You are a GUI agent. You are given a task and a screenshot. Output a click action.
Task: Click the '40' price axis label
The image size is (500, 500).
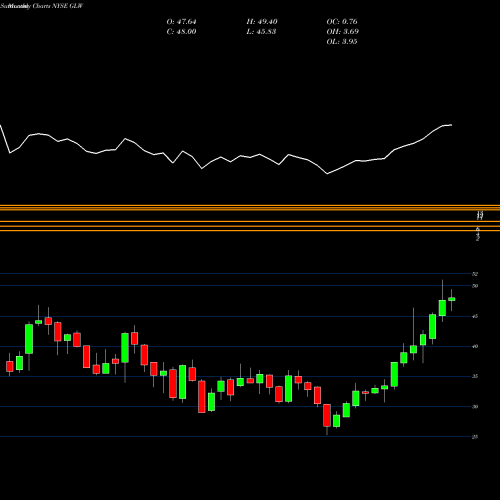coord(475,346)
